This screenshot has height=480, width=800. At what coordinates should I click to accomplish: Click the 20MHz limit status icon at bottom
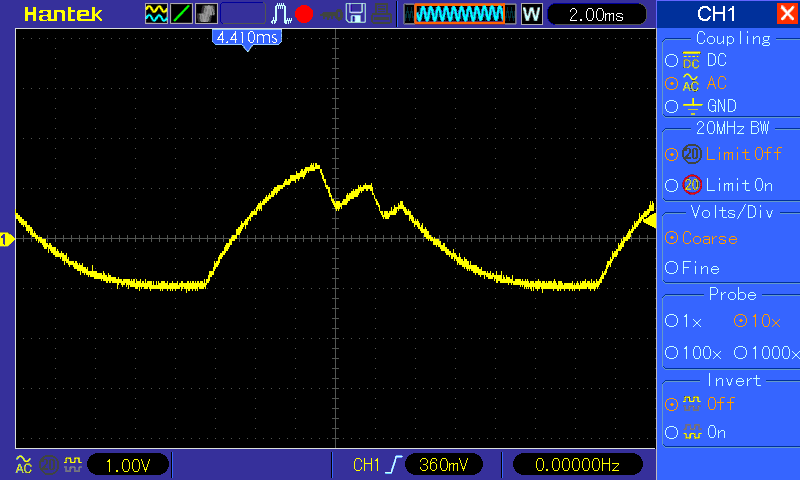(x=48, y=465)
